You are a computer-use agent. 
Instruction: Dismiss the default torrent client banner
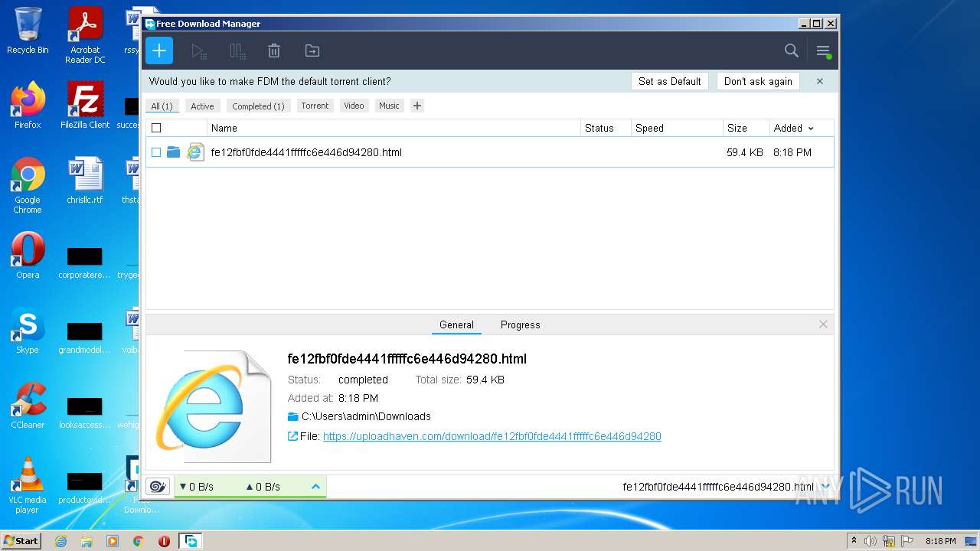coord(820,81)
